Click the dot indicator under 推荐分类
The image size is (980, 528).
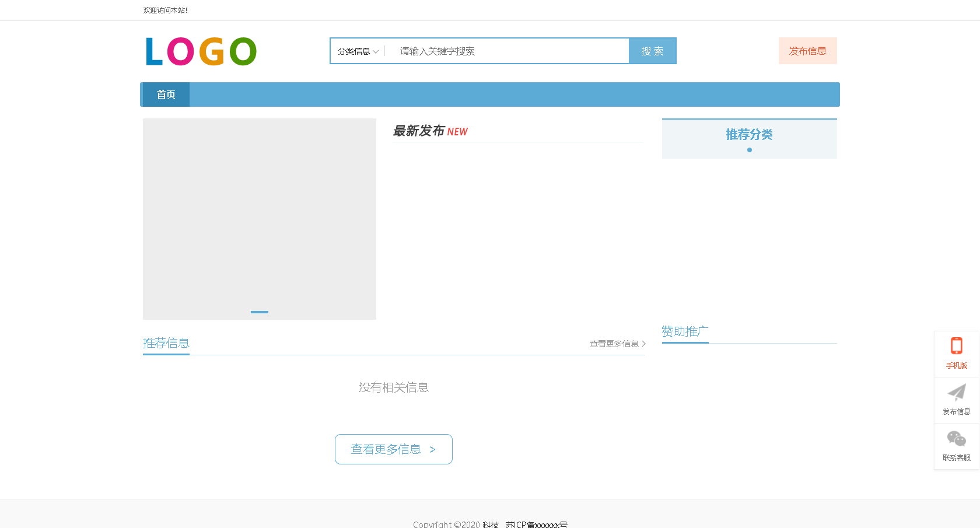tap(750, 150)
